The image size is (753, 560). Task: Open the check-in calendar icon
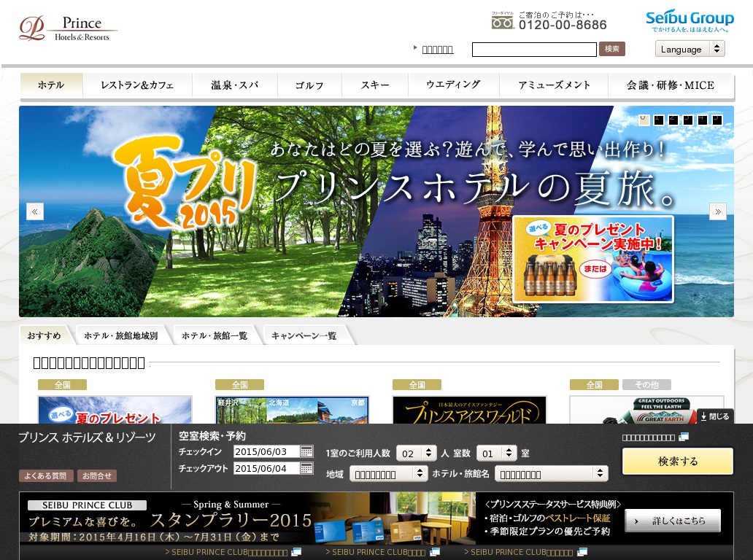pos(306,451)
